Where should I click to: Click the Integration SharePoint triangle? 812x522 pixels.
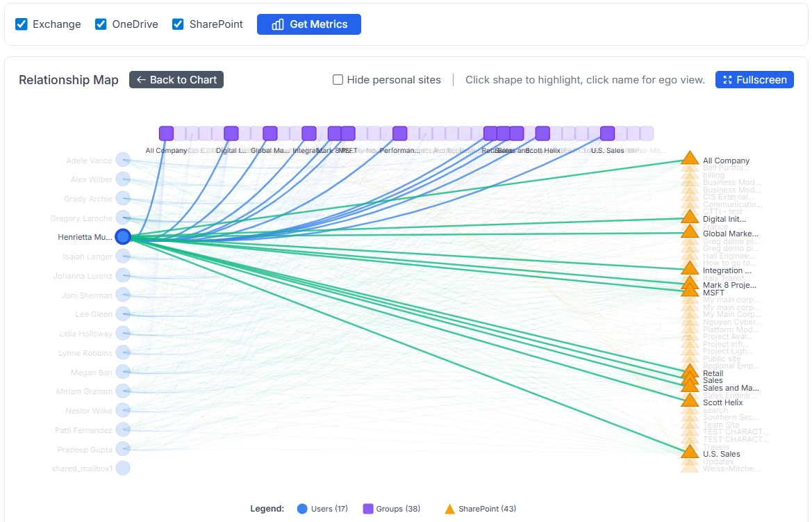point(690,269)
